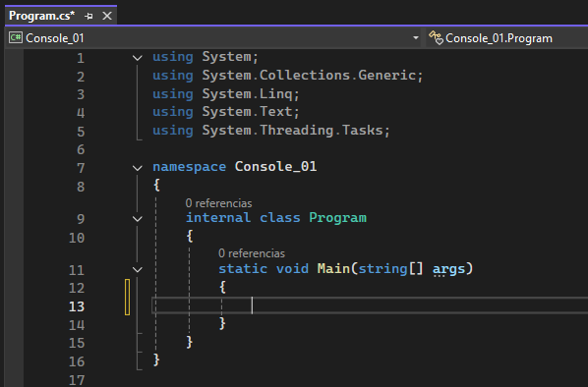Place the cursor on the Main method name
The image size is (588, 387).
[333, 268]
